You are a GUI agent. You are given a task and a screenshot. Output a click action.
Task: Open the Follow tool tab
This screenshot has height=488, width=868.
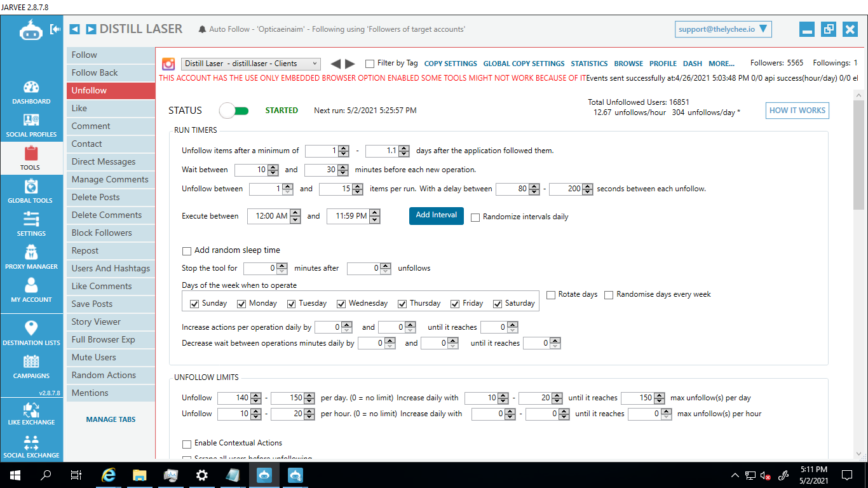(111, 55)
